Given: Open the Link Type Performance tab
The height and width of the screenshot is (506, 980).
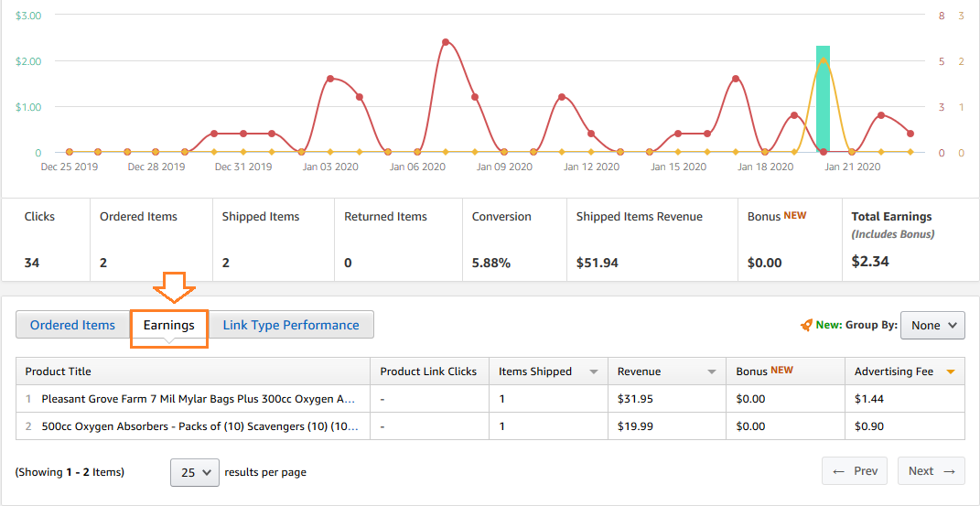Looking at the screenshot, I should [x=291, y=325].
